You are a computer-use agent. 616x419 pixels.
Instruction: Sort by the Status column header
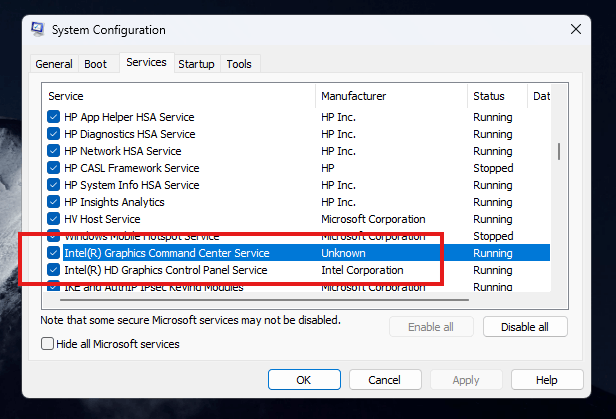click(x=497, y=96)
